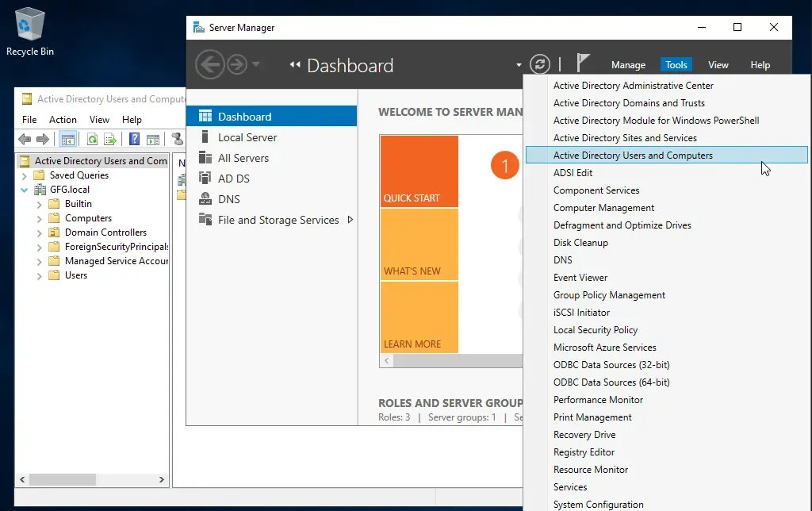The width and height of the screenshot is (812, 511).
Task: Expand the Domain Controllers node
Action: tap(40, 232)
